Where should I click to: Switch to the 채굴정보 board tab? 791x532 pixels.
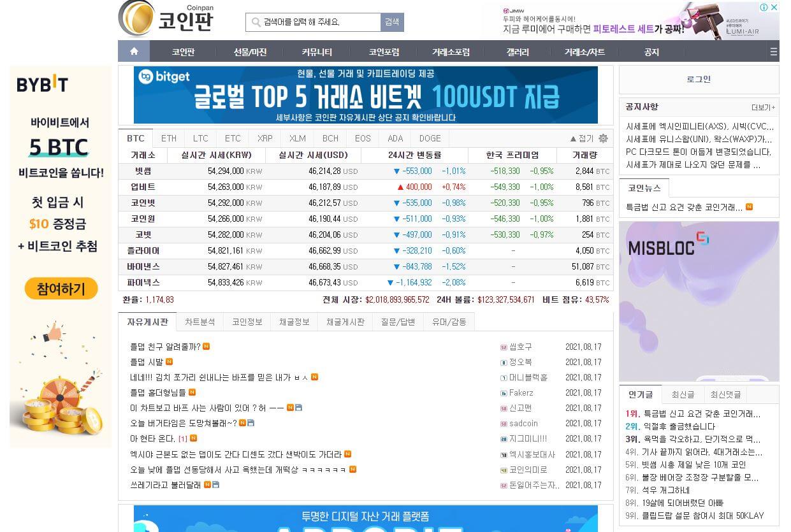[x=294, y=322]
